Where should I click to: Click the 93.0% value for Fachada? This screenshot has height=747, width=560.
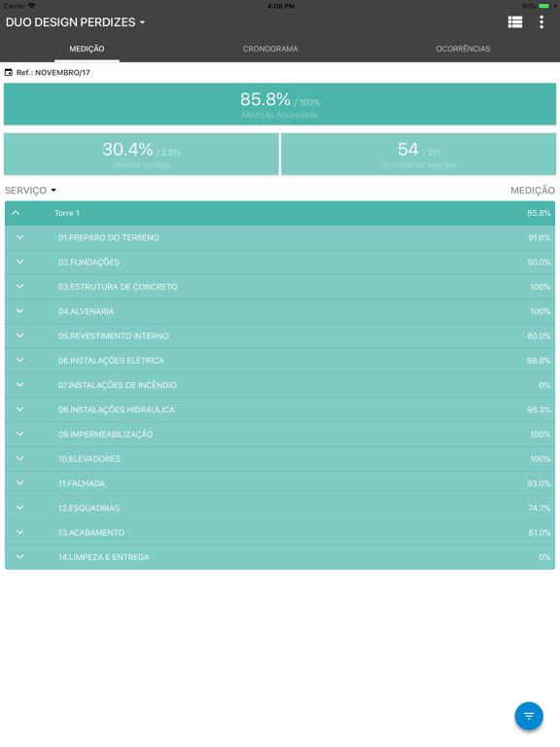coord(539,483)
